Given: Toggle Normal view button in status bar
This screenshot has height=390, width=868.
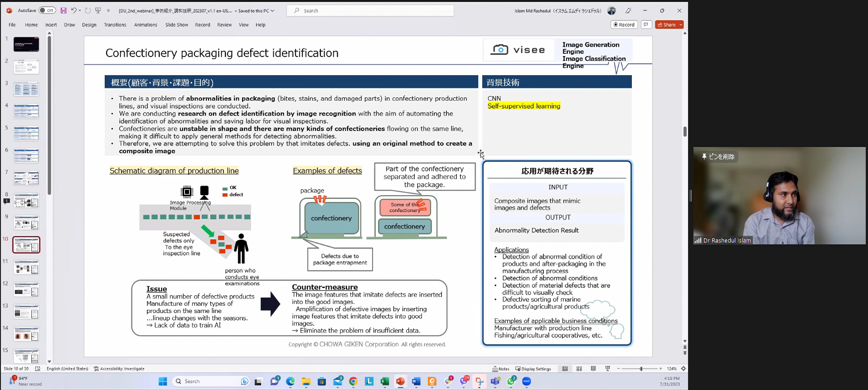Looking at the screenshot, I should coord(565,369).
